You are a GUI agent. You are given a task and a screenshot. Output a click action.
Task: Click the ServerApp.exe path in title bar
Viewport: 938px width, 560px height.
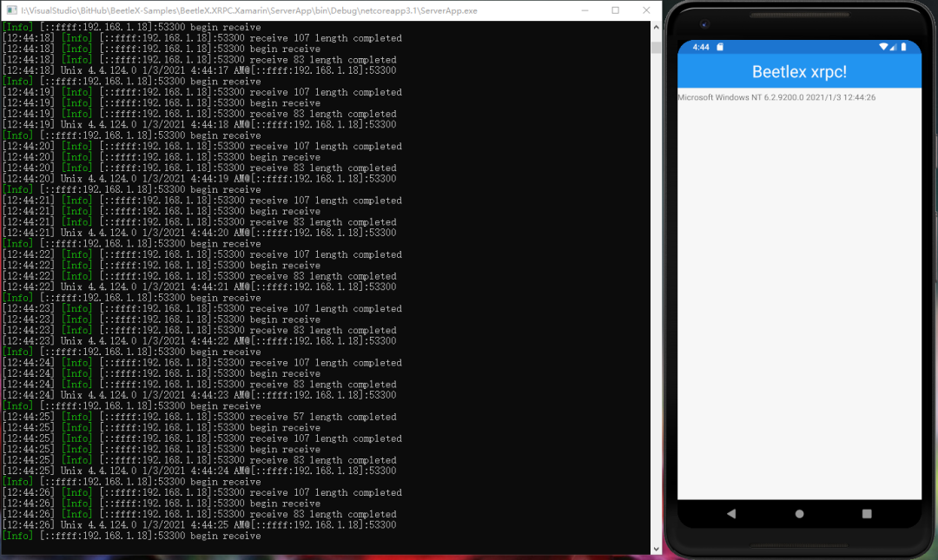coord(249,10)
